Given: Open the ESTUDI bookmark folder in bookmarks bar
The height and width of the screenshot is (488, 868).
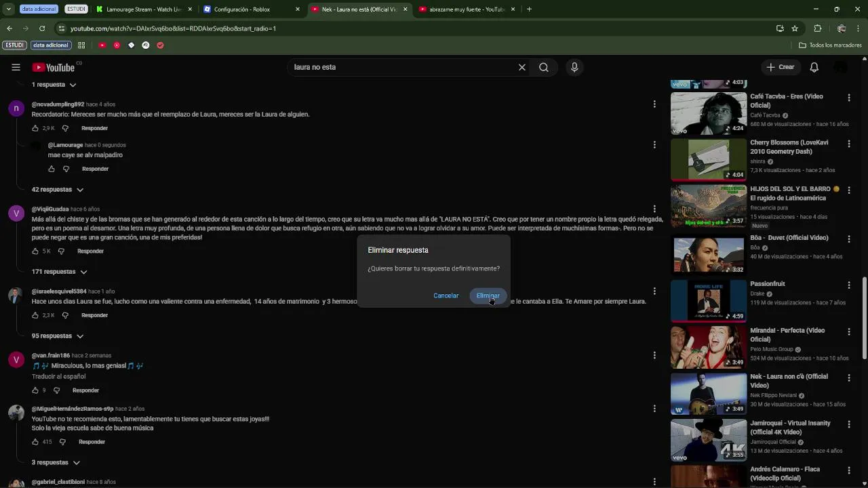Looking at the screenshot, I should pyautogui.click(x=14, y=45).
